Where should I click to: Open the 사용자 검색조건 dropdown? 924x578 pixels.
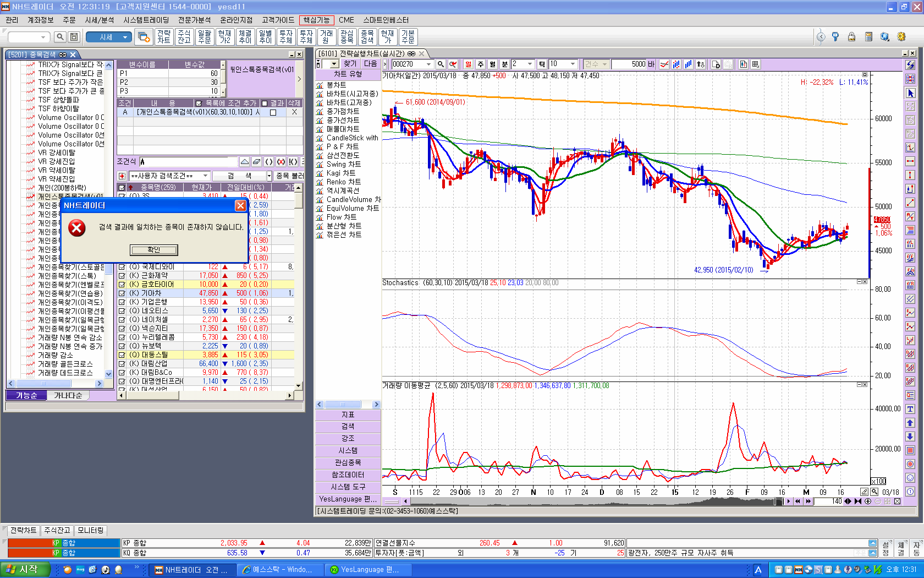[x=170, y=176]
